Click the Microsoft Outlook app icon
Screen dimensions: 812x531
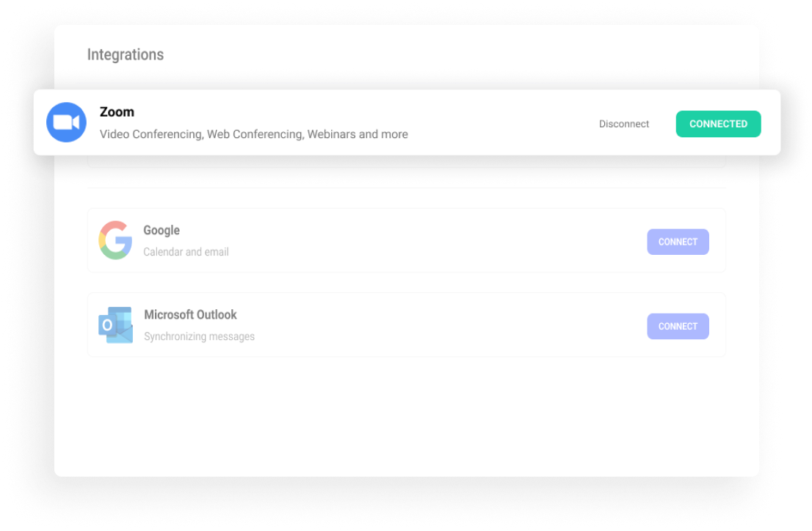(115, 324)
